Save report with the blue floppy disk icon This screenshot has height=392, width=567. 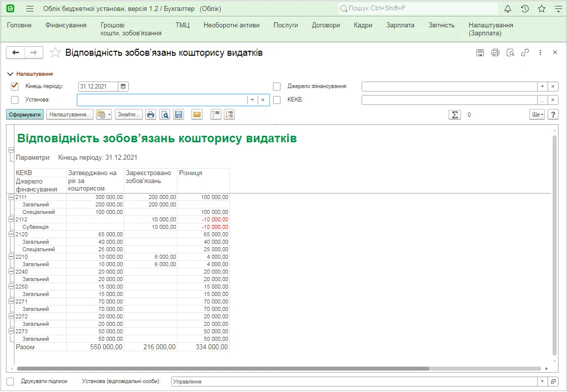[179, 114]
